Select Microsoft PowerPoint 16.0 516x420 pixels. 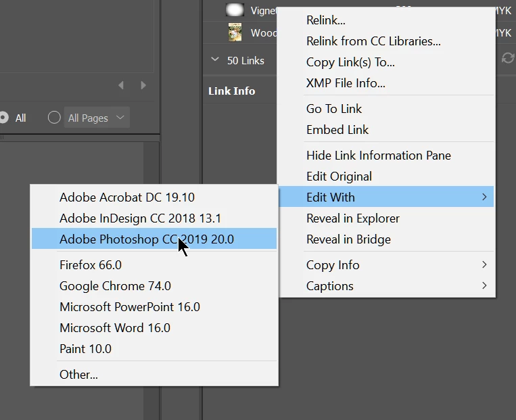click(x=154, y=307)
